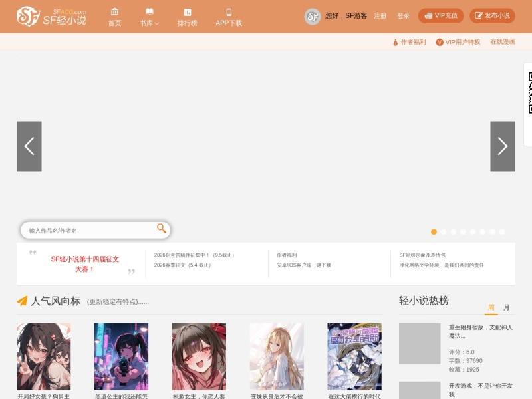This screenshot has width=532, height=399.
Task: Open 抱歉女主 novel cover
Action: (199, 356)
